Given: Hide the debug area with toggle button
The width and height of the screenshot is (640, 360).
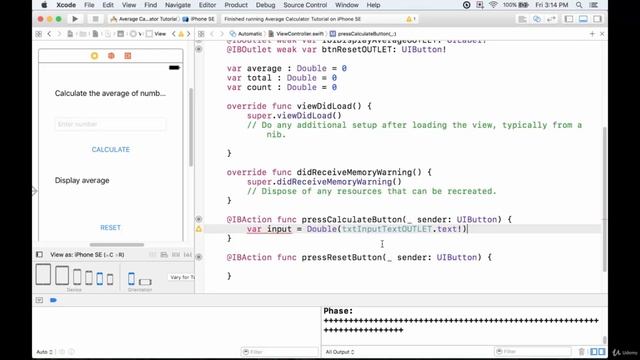Looking at the screenshot, I should coord(39,300).
